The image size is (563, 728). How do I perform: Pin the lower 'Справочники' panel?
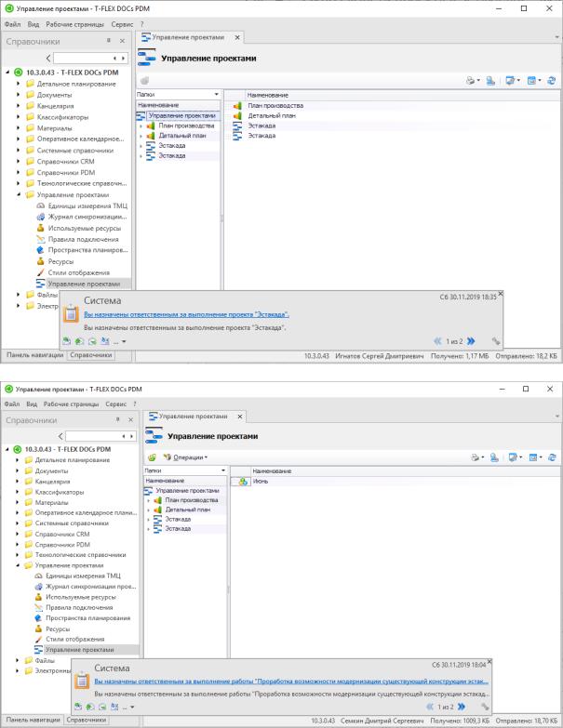point(118,419)
